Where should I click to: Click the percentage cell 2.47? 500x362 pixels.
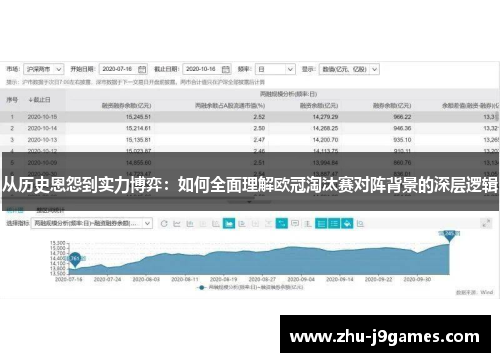tap(259, 140)
